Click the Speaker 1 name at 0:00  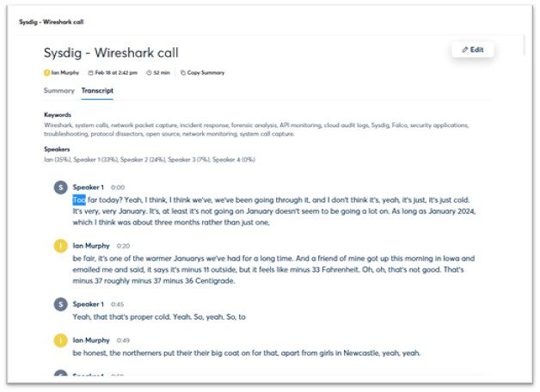89,187
